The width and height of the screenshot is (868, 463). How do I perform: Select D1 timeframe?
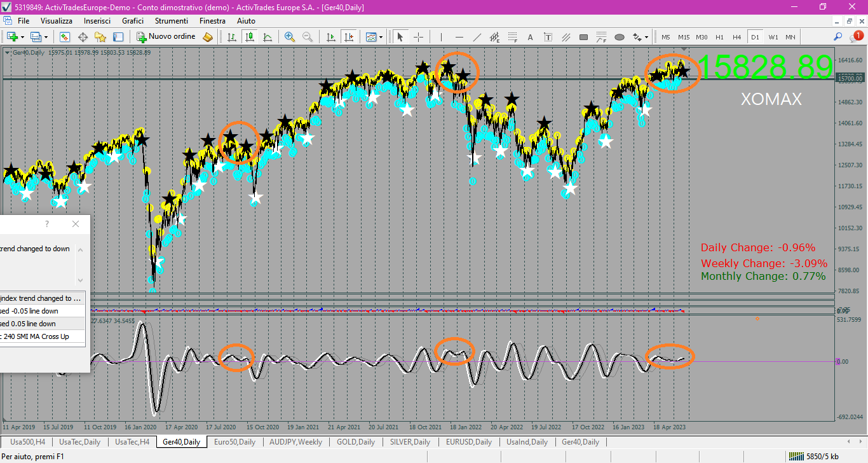[755, 37]
